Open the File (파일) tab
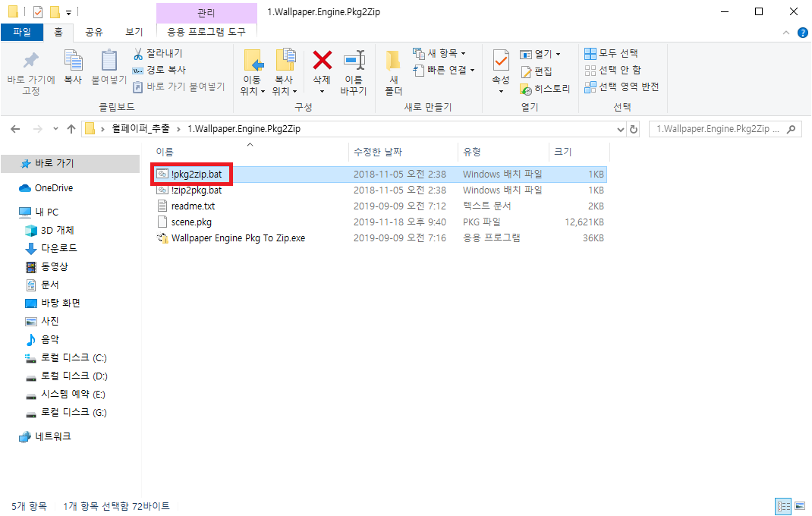812x516 pixels. [22, 32]
